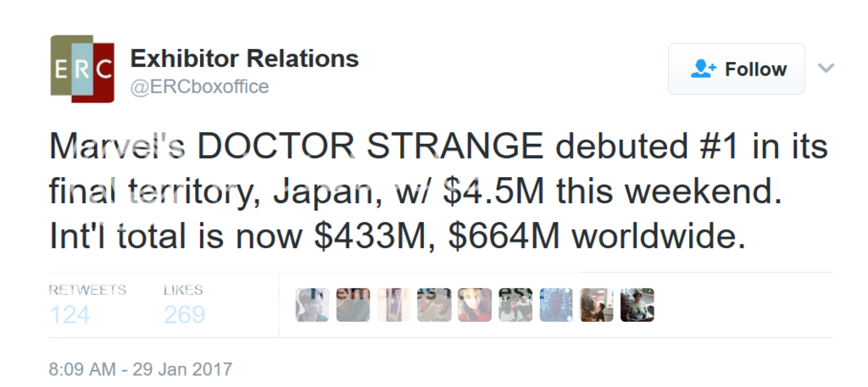Click the @ERCboxoffice handle
This screenshot has height=387, width=868.
(x=200, y=86)
